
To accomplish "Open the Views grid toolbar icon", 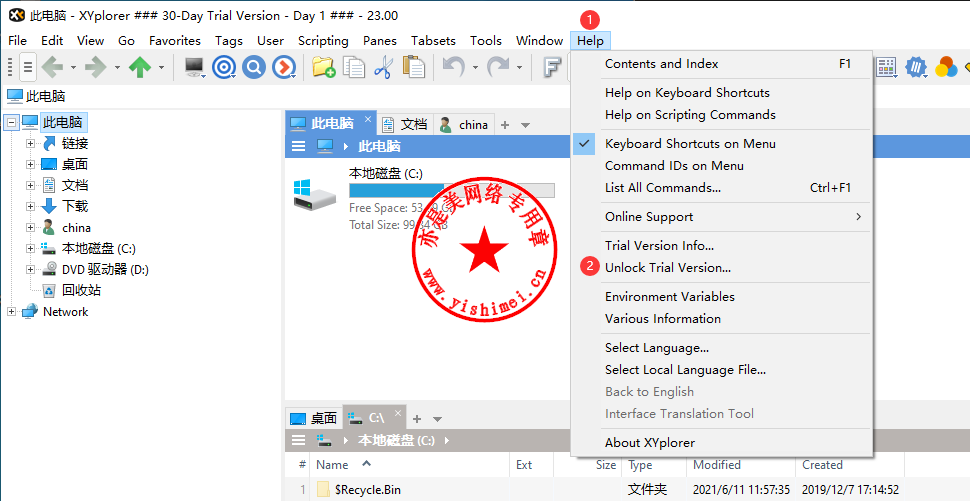I will click(886, 67).
